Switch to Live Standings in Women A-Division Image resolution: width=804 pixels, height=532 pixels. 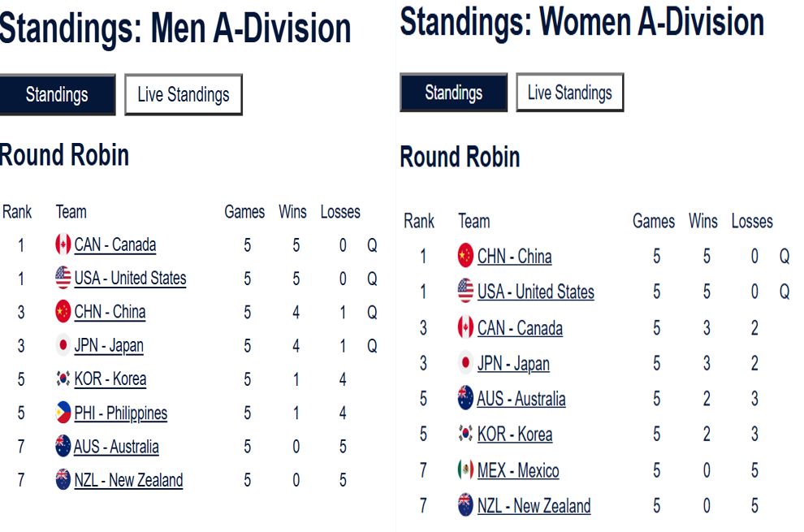tap(569, 92)
